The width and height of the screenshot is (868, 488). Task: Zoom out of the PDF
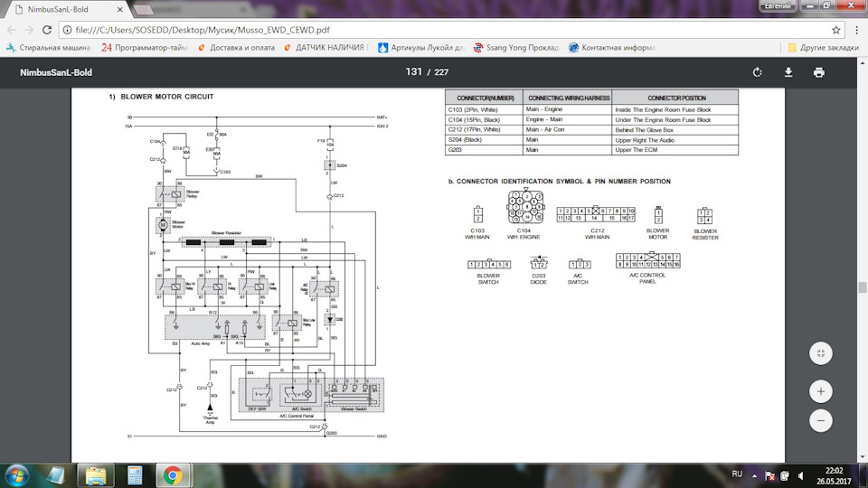click(820, 420)
